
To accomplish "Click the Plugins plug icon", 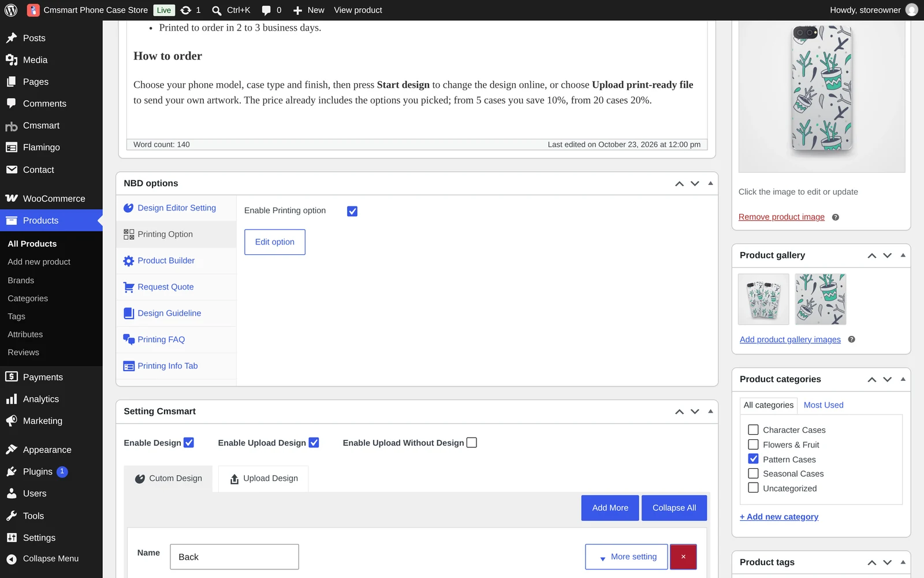I will pos(12,472).
